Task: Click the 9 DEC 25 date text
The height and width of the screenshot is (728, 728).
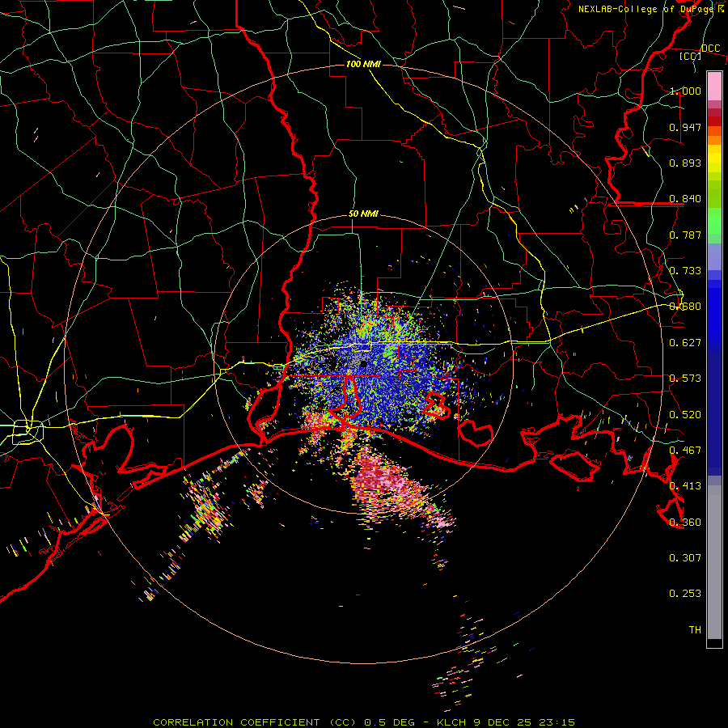Action: (502, 722)
